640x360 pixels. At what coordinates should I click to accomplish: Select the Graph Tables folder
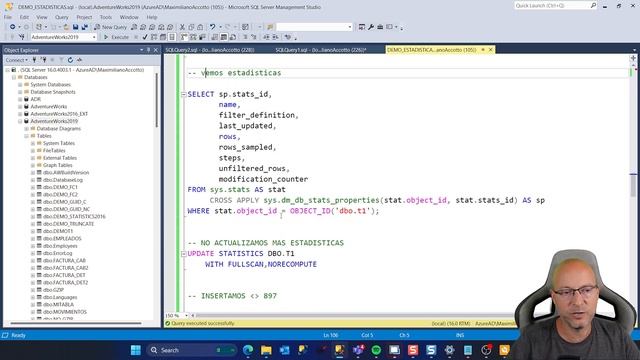[x=57, y=165]
